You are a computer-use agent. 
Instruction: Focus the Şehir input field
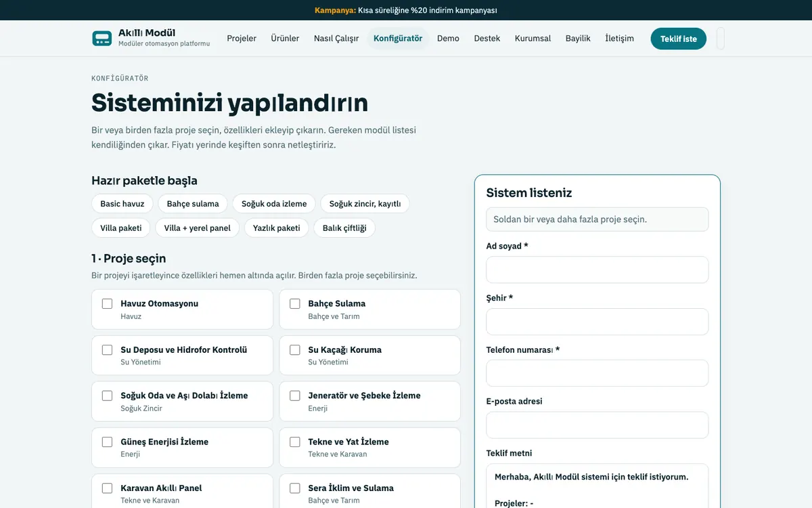click(x=597, y=322)
